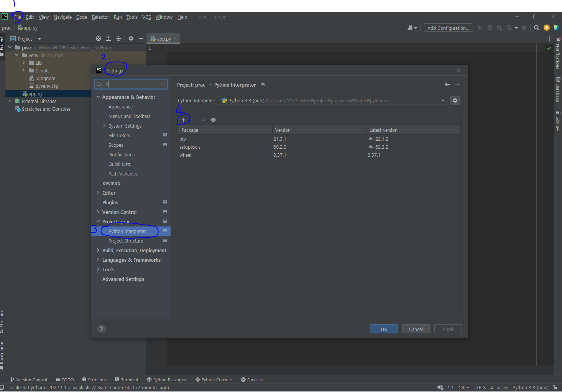Expand Languages & Frameworks section

98,260
